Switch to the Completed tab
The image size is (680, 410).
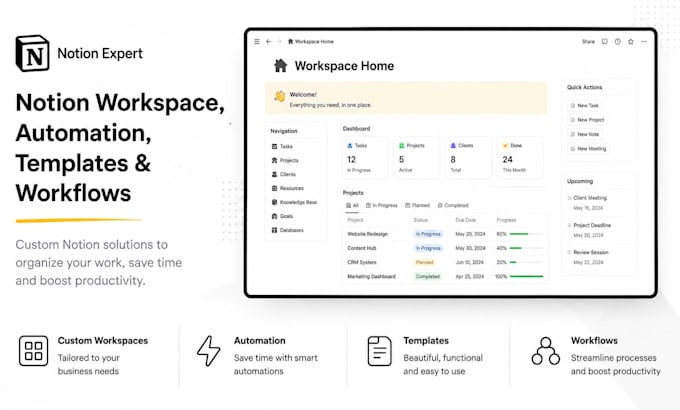coord(453,205)
